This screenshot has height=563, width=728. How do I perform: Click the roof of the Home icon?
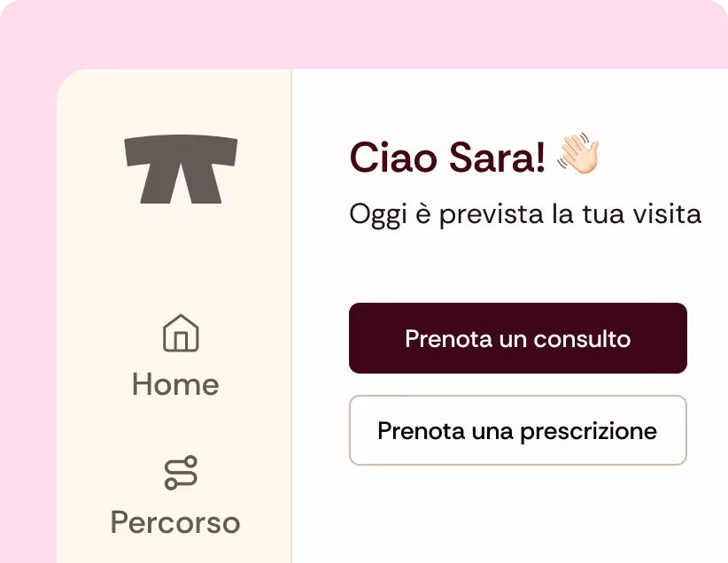click(x=181, y=322)
